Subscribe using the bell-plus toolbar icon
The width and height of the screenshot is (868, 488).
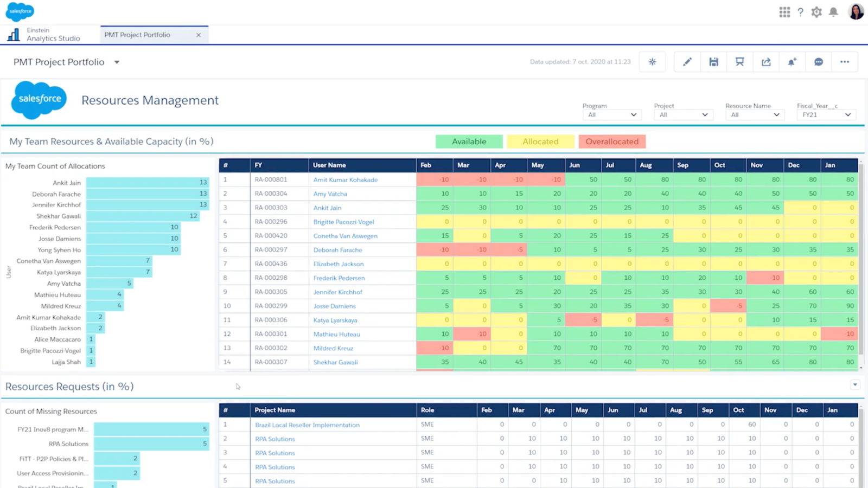click(x=792, y=62)
